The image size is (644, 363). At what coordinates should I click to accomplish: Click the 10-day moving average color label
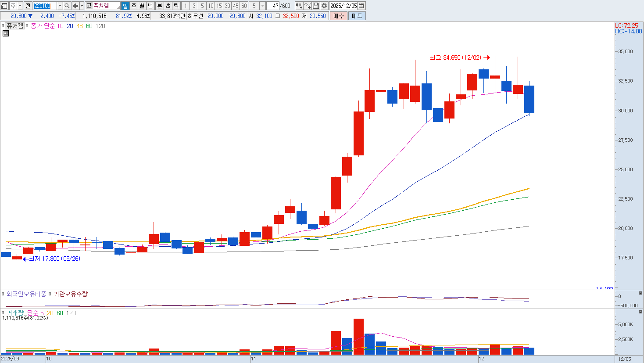coord(60,26)
